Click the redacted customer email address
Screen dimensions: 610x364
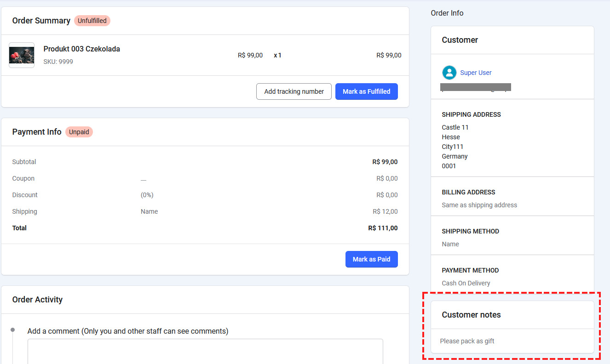[x=476, y=87]
